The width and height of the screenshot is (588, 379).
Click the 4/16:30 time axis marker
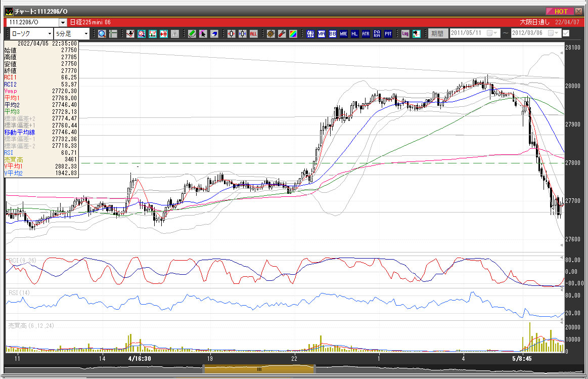[x=140, y=359]
